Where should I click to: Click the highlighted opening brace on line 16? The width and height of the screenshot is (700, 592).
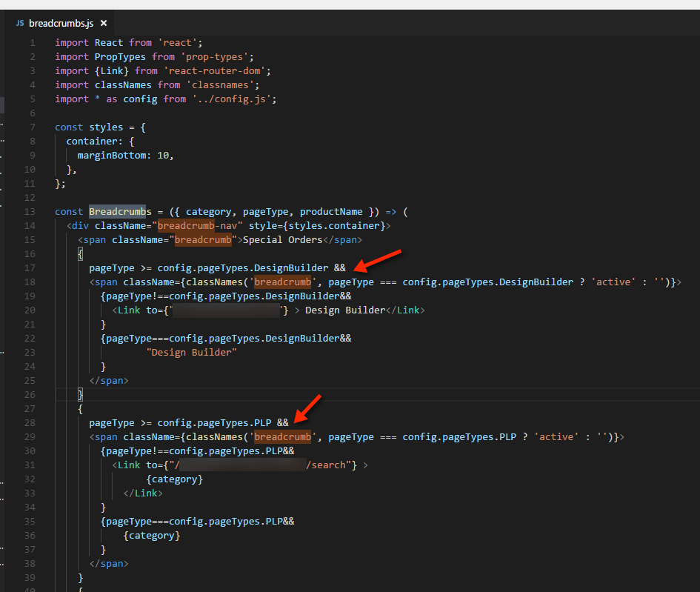tap(80, 254)
